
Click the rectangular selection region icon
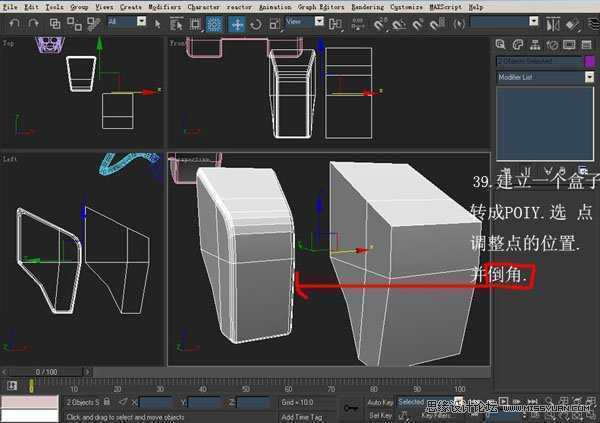[195, 24]
